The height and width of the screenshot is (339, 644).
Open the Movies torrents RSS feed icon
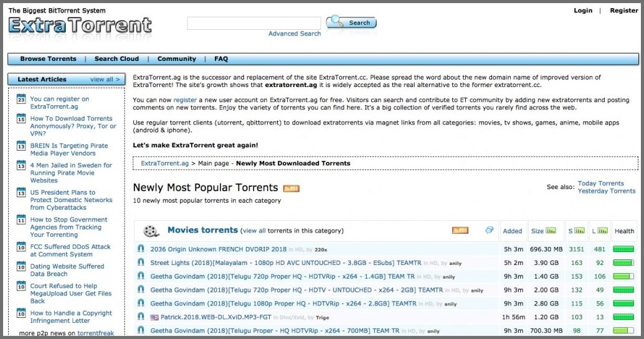pyautogui.click(x=460, y=230)
